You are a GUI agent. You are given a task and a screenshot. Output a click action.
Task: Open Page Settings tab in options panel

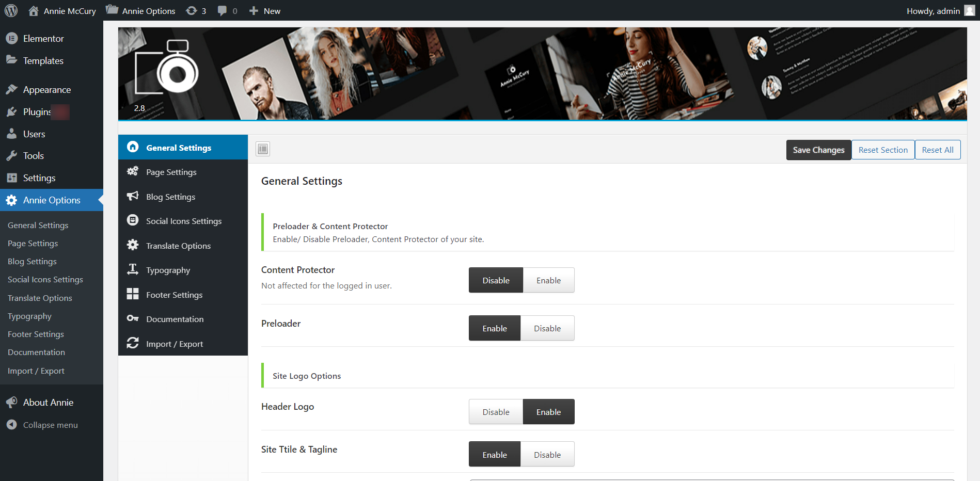pos(183,172)
